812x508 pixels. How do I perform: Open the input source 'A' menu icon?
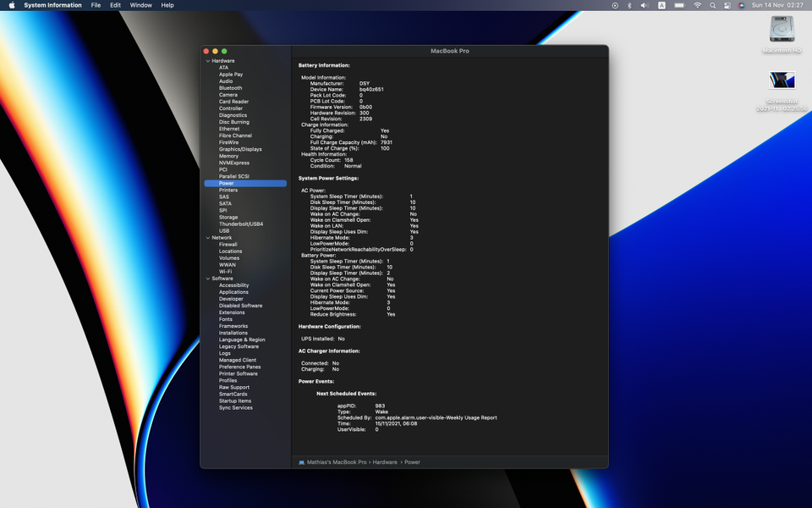[x=661, y=5]
